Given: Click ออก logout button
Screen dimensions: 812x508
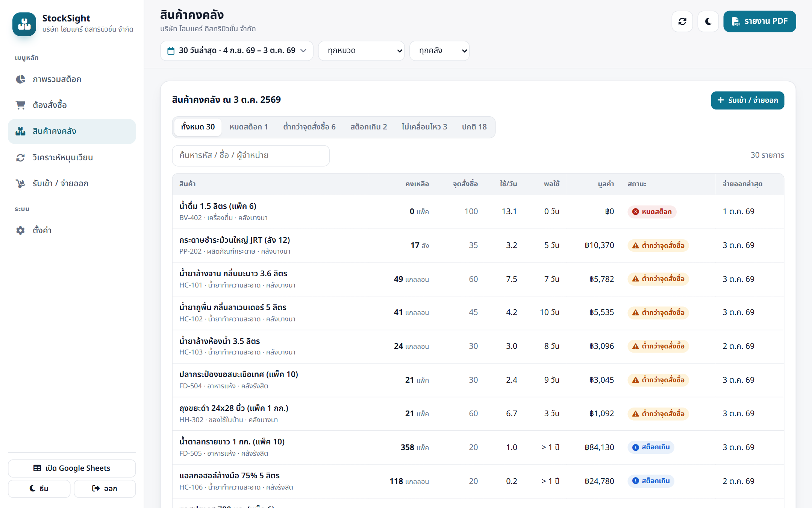Looking at the screenshot, I should 105,489.
